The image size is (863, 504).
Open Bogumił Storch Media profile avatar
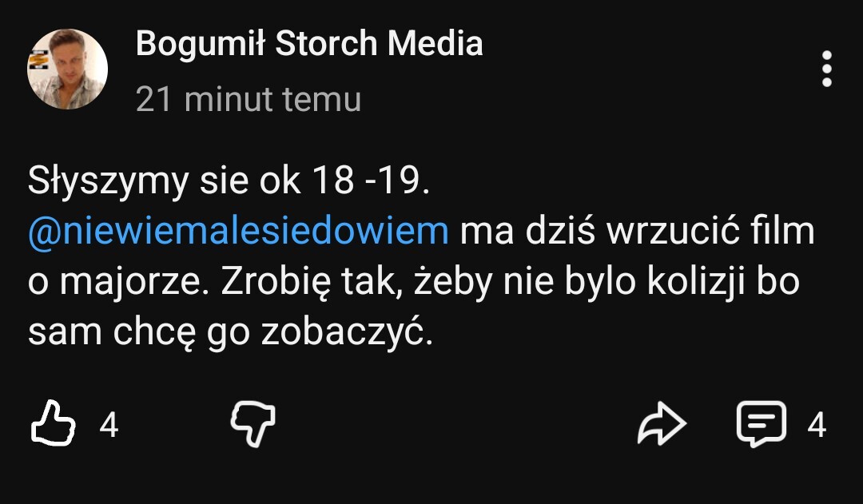pyautogui.click(x=67, y=69)
